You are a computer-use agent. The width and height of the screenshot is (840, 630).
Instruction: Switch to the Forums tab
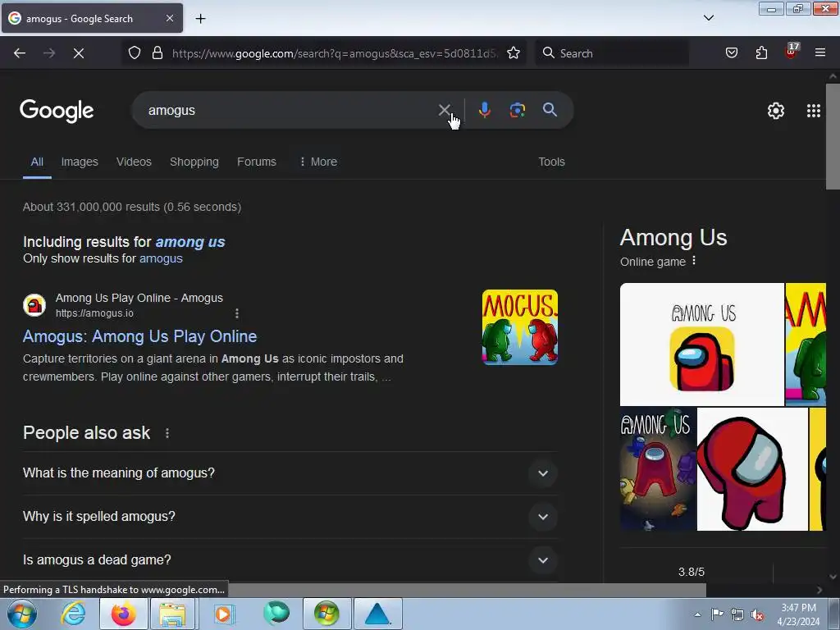click(257, 162)
